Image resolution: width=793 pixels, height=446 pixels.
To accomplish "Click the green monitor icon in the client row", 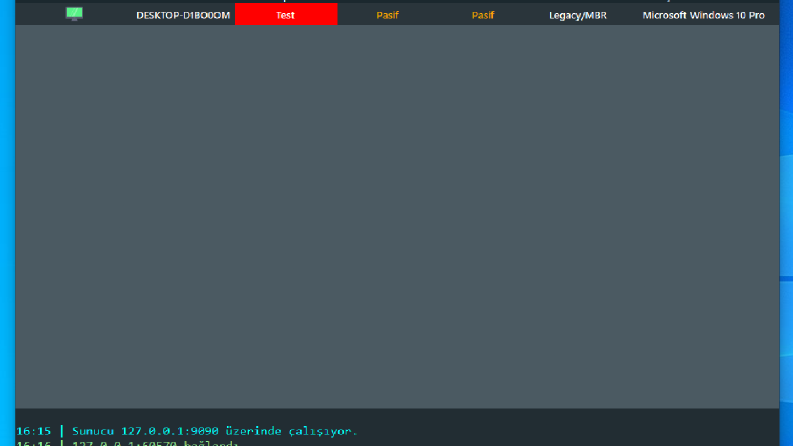I will click(74, 14).
